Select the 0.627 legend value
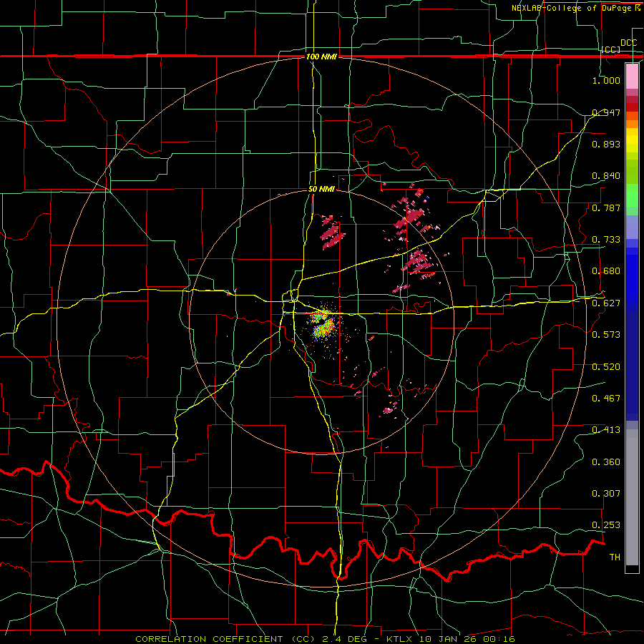This screenshot has width=644, height=644. point(606,303)
